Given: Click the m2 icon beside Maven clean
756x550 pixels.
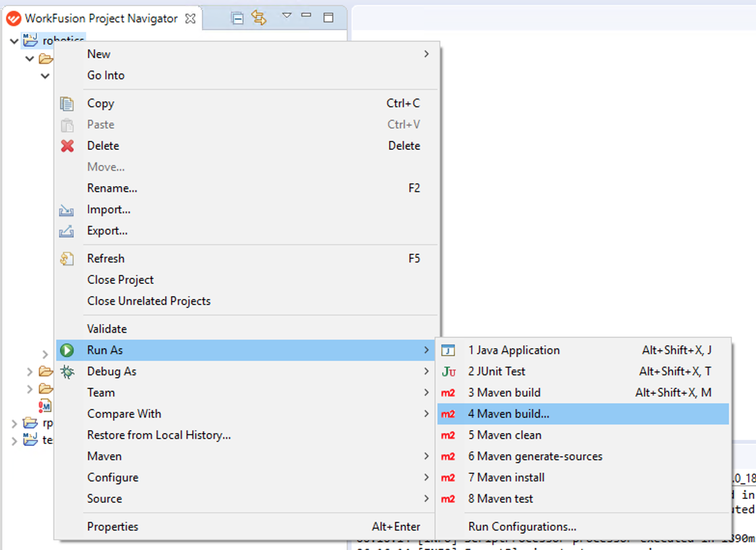Looking at the screenshot, I should pos(448,435).
